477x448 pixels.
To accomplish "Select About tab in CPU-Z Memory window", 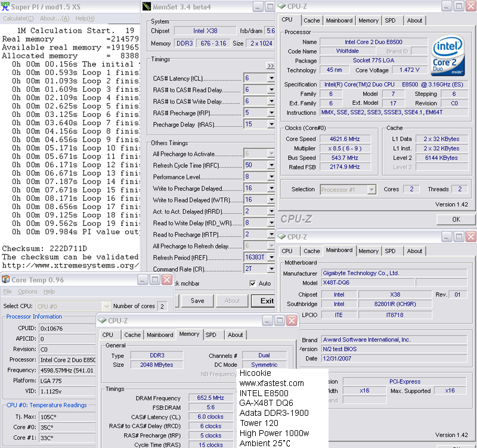I will [x=235, y=335].
